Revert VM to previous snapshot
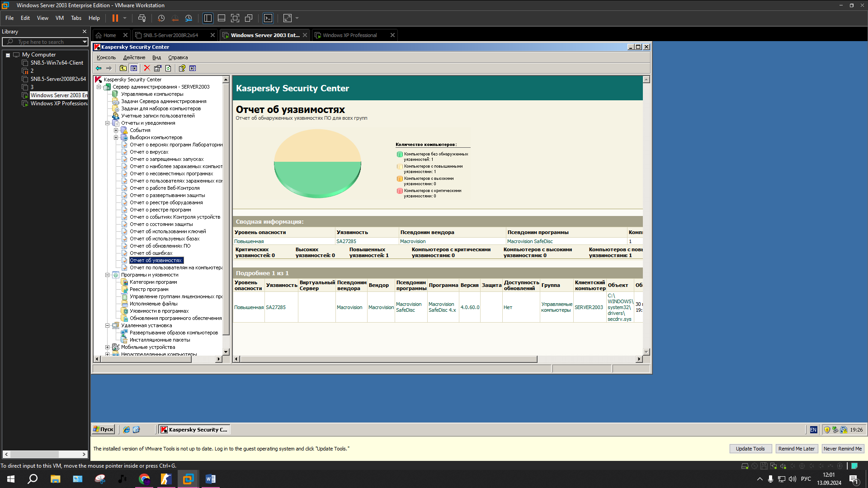The image size is (868, 488). [x=175, y=18]
